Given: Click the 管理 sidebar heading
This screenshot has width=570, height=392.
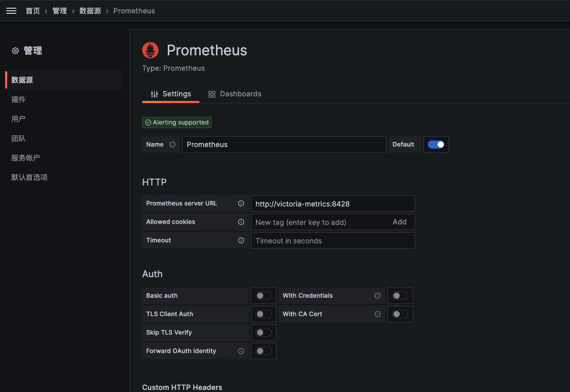Looking at the screenshot, I should [33, 51].
